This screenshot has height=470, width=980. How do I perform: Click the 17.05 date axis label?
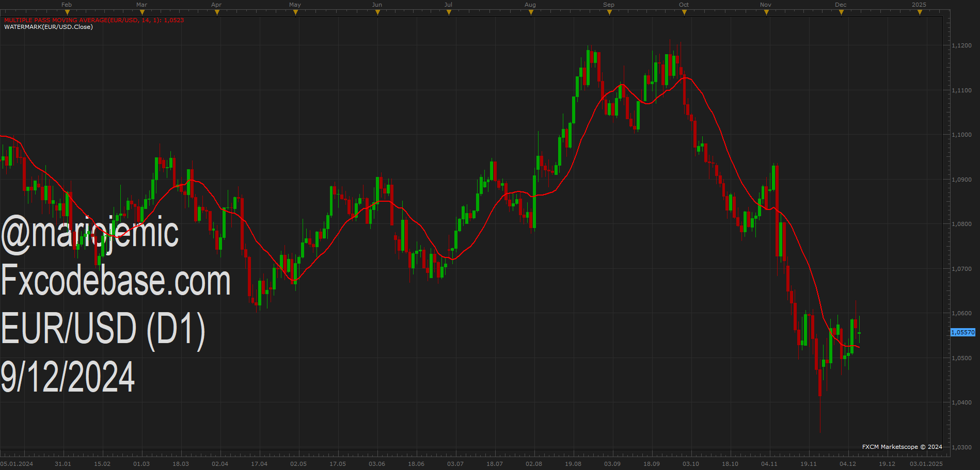coord(338,464)
